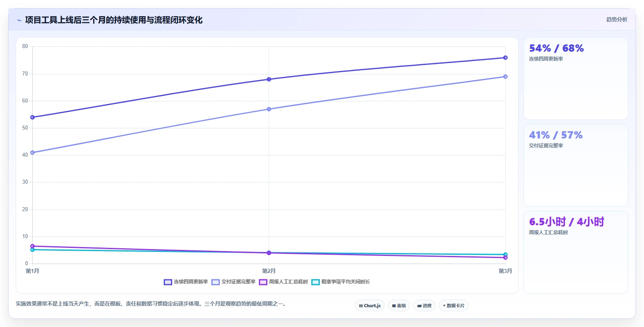Toggle the 交付证据完整率 legend color box
The height and width of the screenshot is (327, 644).
point(215,282)
